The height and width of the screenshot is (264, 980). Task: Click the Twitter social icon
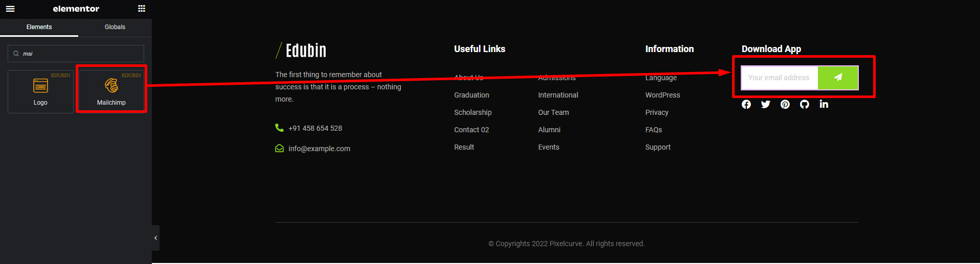[765, 104]
